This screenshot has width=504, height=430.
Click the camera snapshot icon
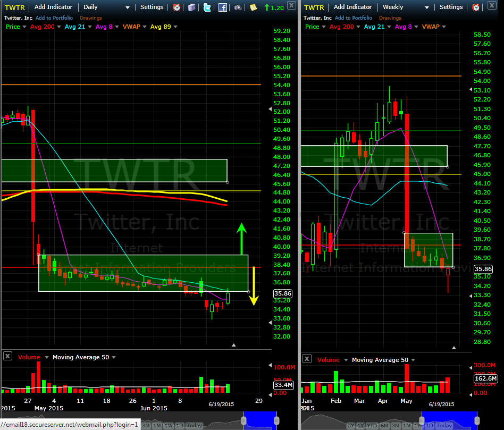click(x=238, y=7)
